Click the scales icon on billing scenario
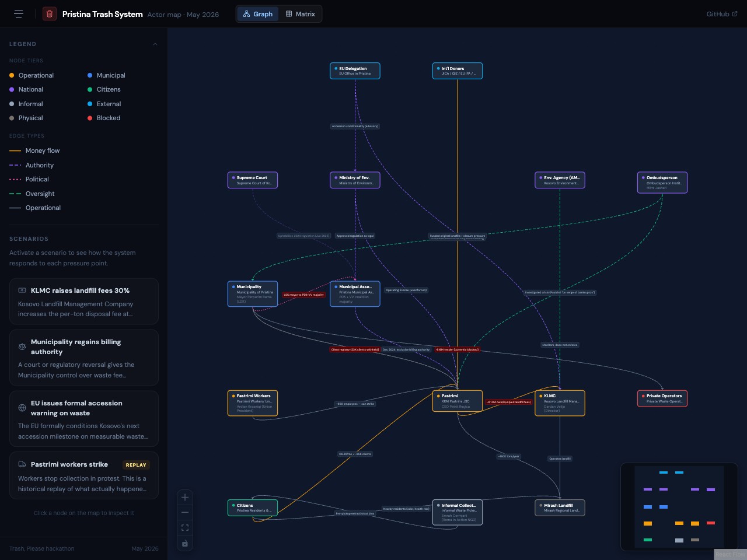The width and height of the screenshot is (747, 560). point(22,346)
